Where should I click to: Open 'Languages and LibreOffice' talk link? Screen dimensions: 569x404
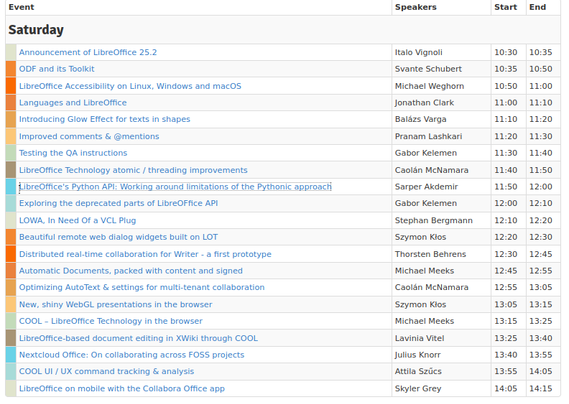click(x=73, y=103)
